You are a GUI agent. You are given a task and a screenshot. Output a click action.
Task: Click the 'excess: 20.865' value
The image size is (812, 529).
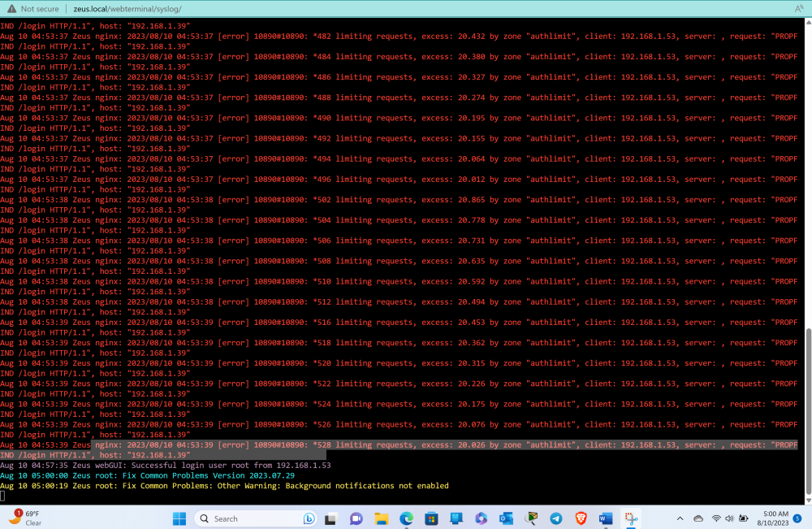pos(453,200)
